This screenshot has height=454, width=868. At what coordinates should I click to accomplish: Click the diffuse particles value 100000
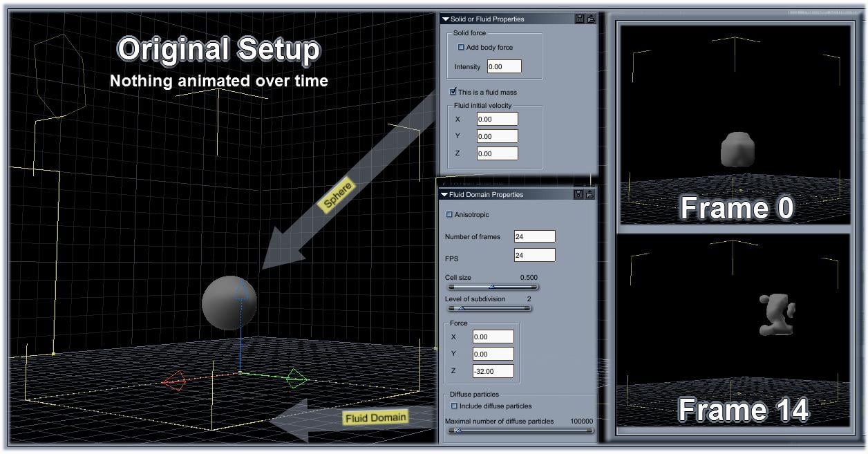pyautogui.click(x=581, y=421)
